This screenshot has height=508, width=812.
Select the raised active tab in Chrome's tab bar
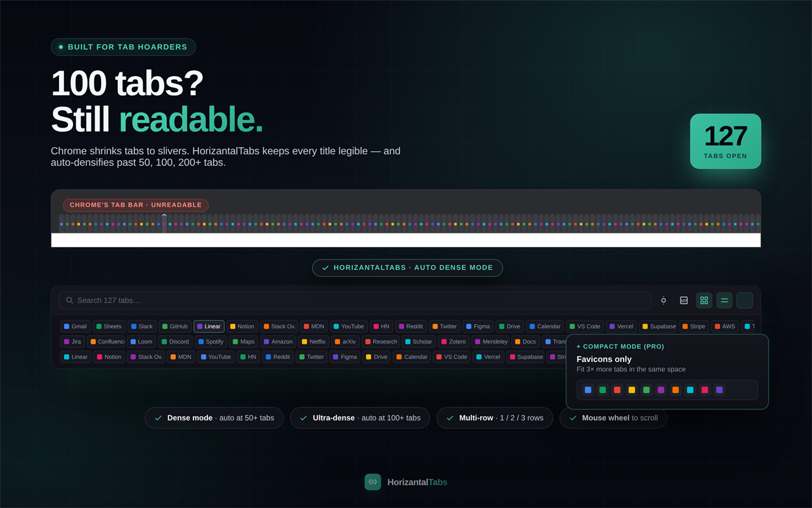pos(164,224)
